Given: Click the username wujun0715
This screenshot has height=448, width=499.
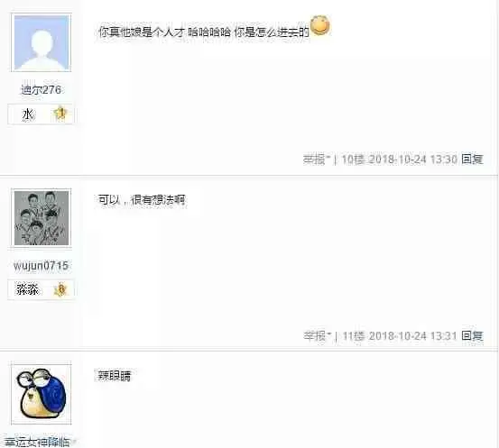Looking at the screenshot, I should coord(41,266).
